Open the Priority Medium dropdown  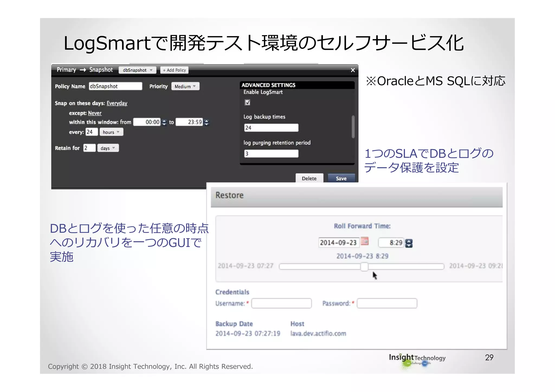[x=185, y=86]
